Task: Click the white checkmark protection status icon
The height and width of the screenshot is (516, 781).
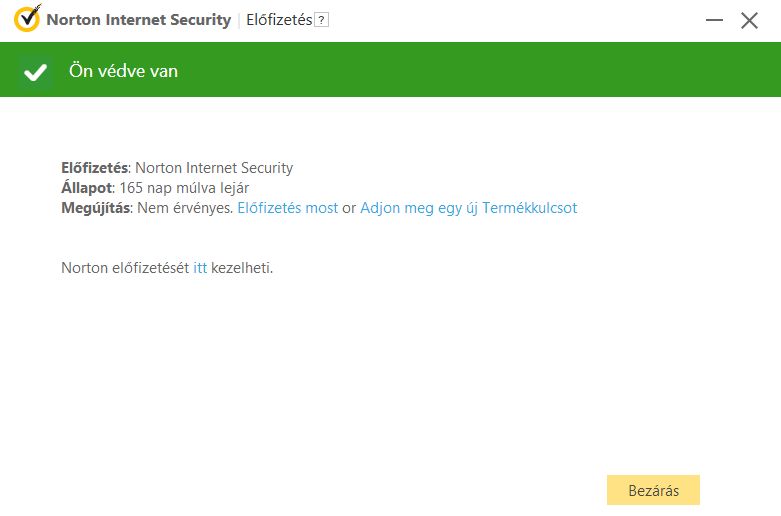Action: 36,71
